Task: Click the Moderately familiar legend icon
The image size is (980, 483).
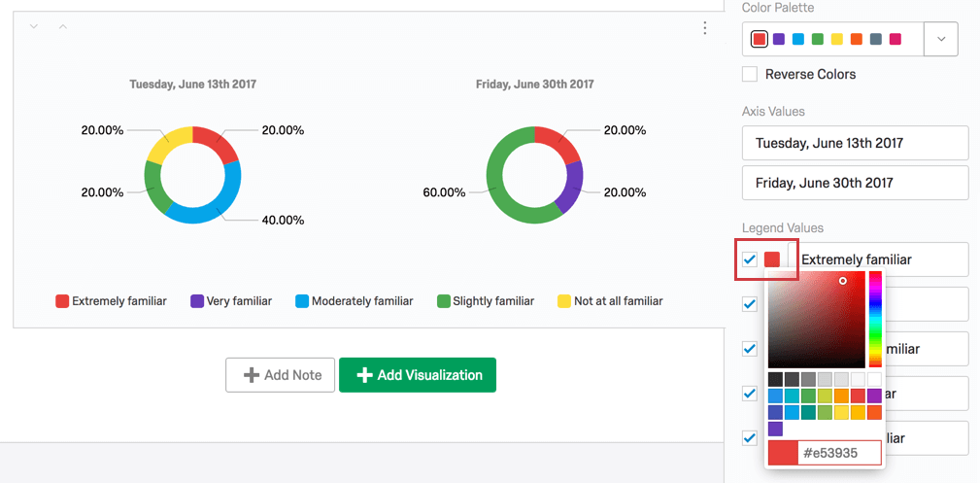Action: tap(302, 301)
